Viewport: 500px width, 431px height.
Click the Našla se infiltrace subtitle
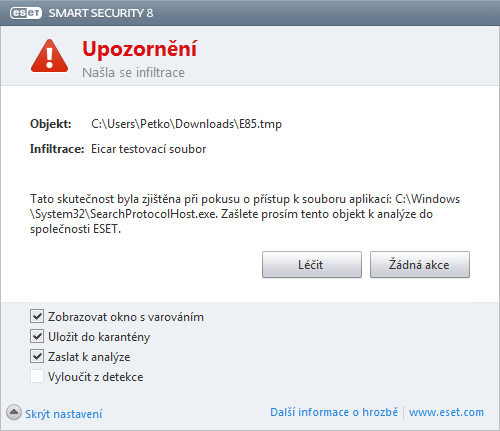click(133, 72)
